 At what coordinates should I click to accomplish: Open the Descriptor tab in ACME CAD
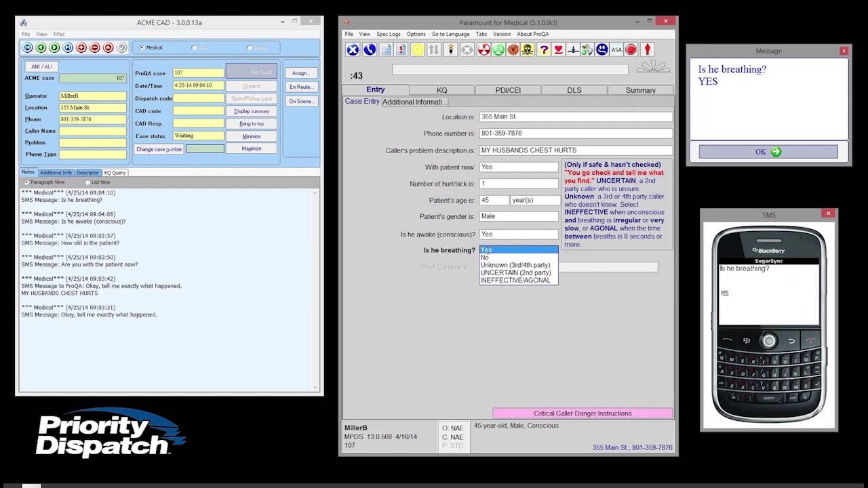[87, 173]
